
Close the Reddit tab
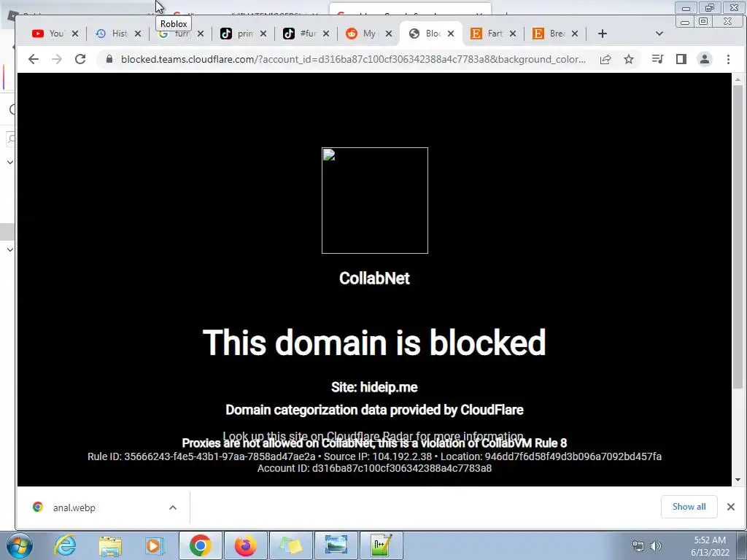point(389,34)
